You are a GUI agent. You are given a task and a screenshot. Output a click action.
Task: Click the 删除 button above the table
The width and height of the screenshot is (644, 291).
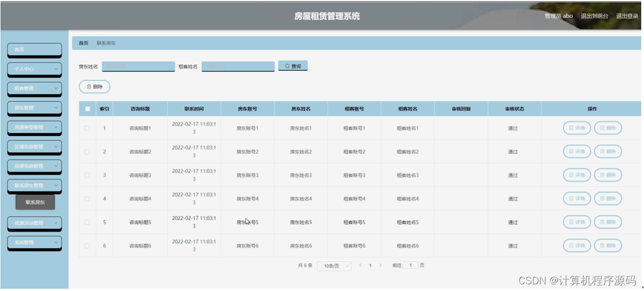pos(94,87)
